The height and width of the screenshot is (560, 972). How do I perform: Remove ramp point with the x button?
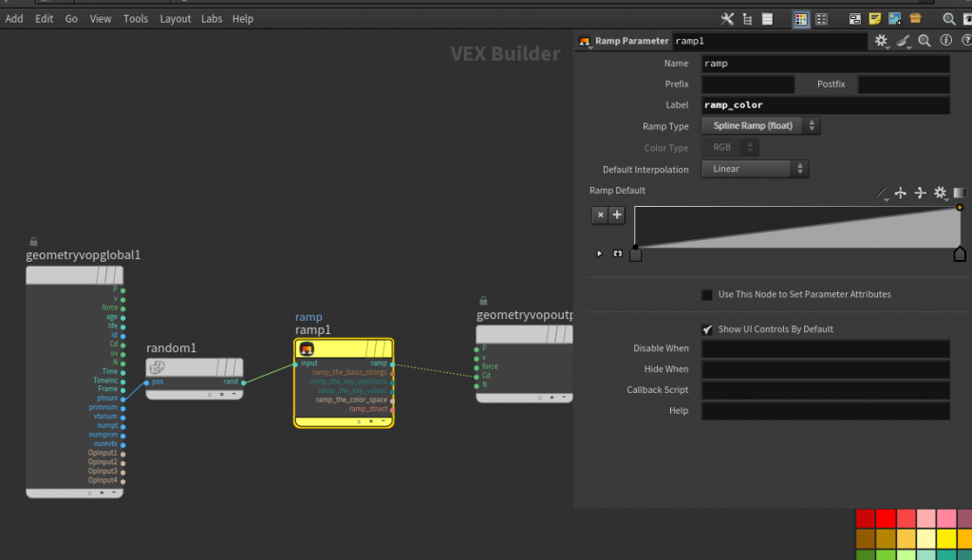[x=600, y=215]
